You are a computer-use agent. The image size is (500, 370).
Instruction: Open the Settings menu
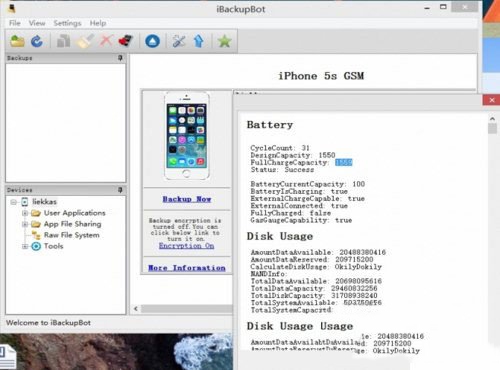[x=67, y=23]
